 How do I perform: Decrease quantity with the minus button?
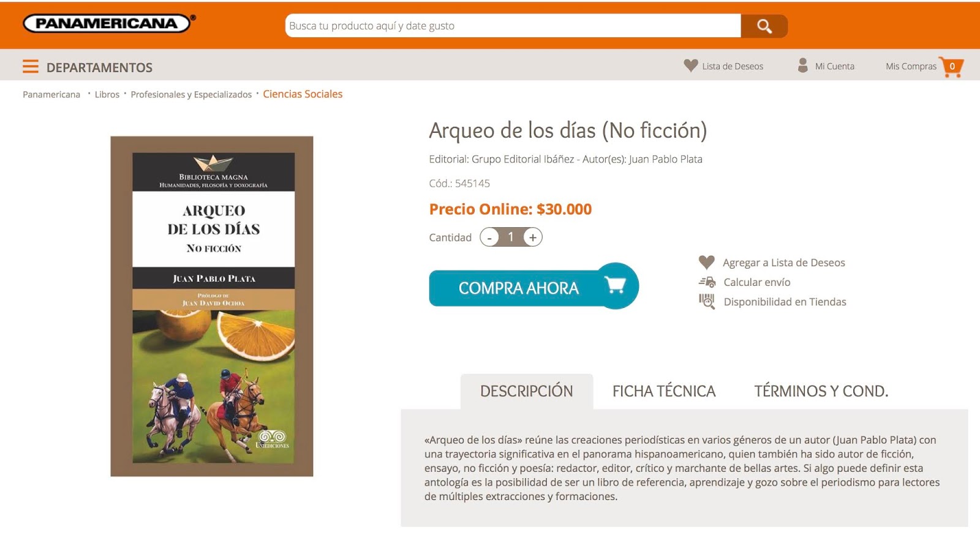pyautogui.click(x=489, y=238)
